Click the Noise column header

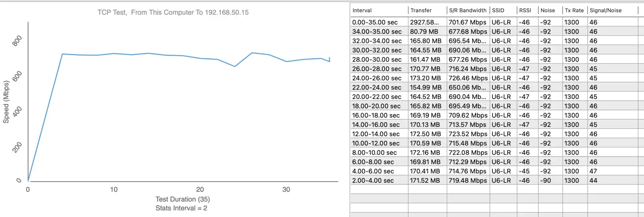(548, 11)
